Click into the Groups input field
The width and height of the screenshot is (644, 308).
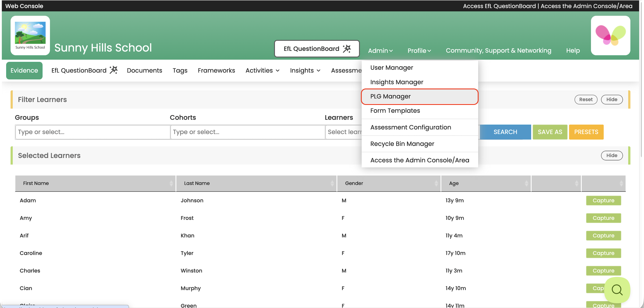point(93,132)
